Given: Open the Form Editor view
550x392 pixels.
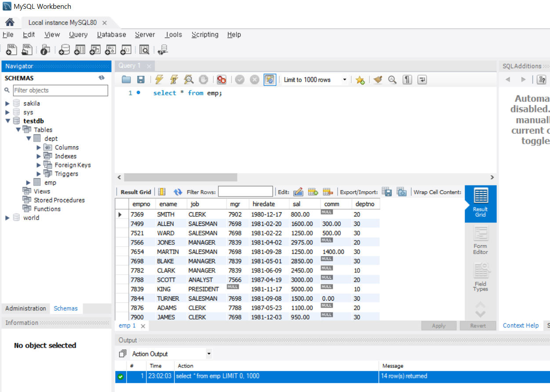Looking at the screenshot, I should pos(481,241).
